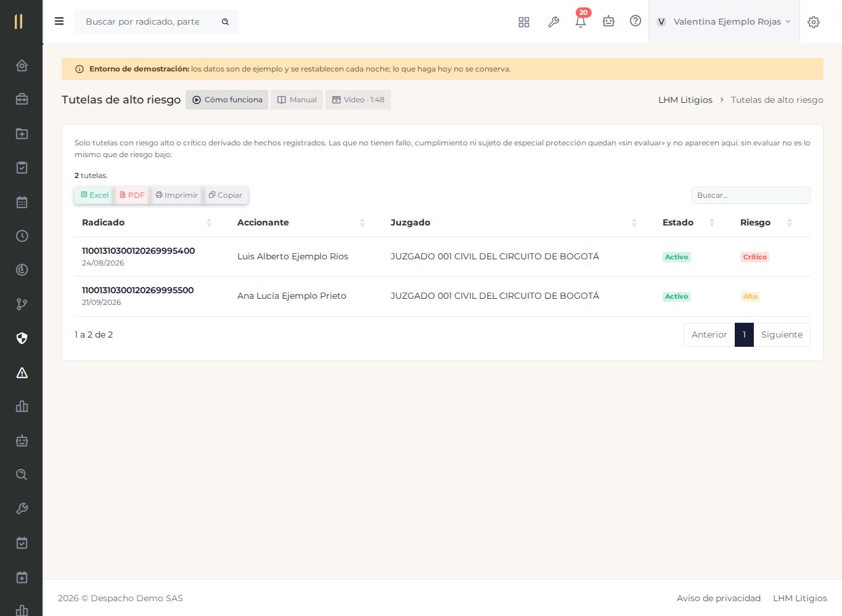This screenshot has height=616, width=842.
Task: Expand the Valentina Ejemplo Rojas user menu
Action: 724,22
